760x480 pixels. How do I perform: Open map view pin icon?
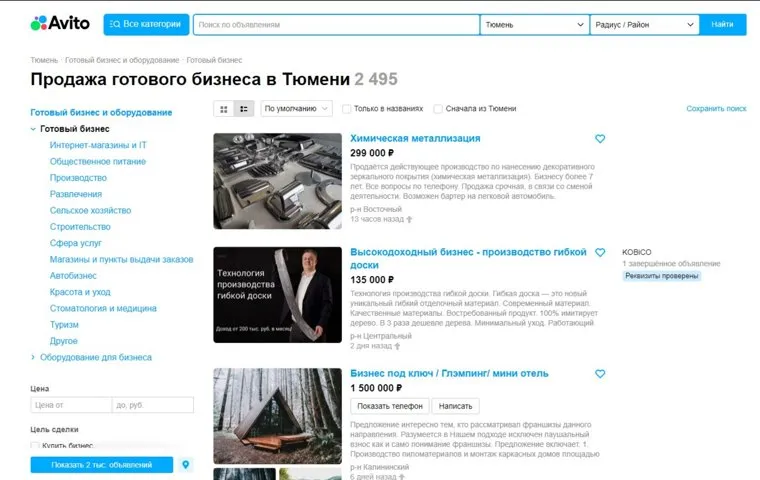pyautogui.click(x=186, y=464)
